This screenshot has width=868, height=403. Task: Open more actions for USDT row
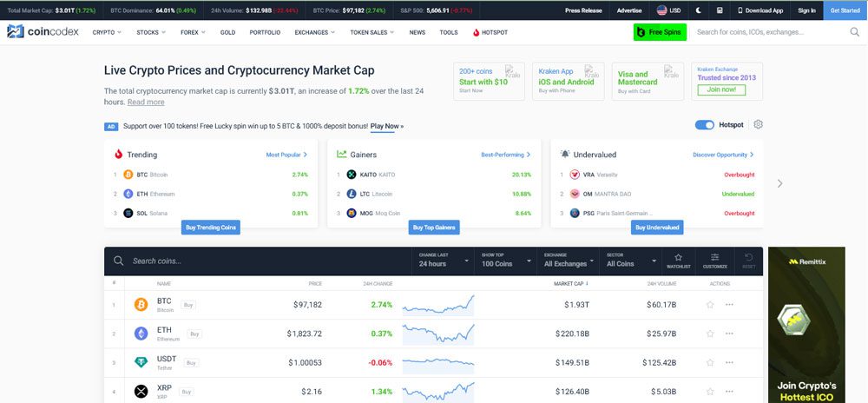click(x=730, y=362)
